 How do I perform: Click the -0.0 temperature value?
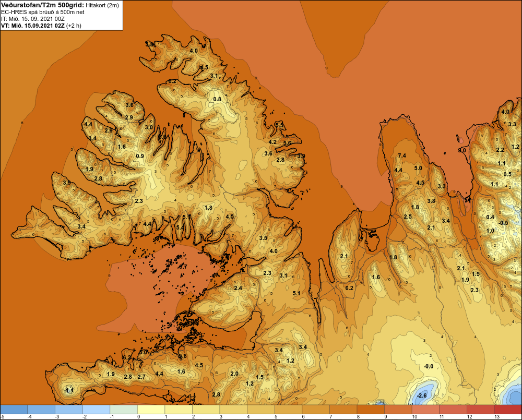[428, 366]
